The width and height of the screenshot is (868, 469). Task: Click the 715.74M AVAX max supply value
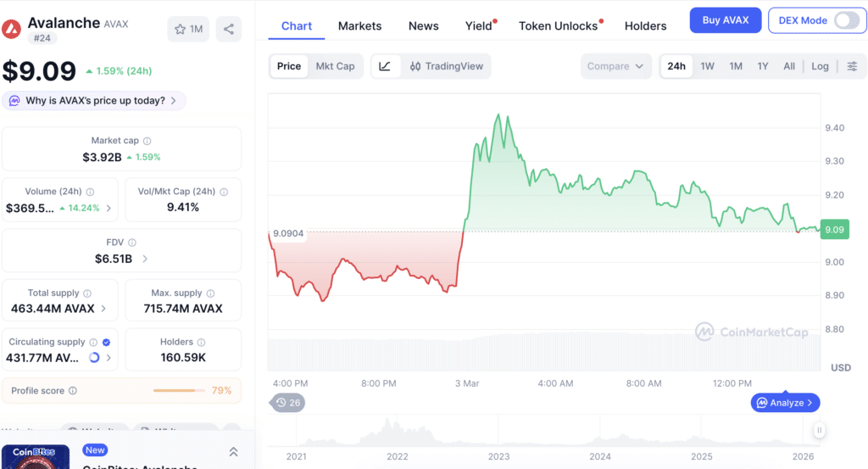click(x=183, y=309)
